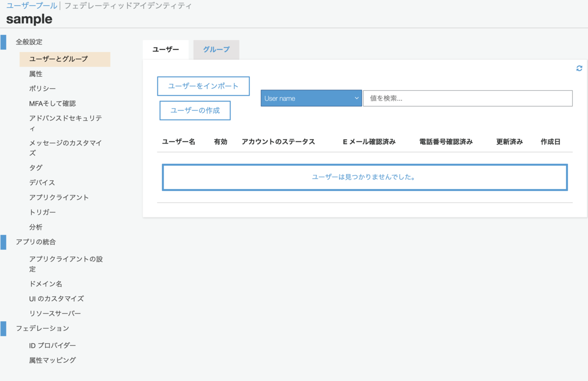
Task: Click the ユーザー名 column header
Action: click(x=179, y=142)
